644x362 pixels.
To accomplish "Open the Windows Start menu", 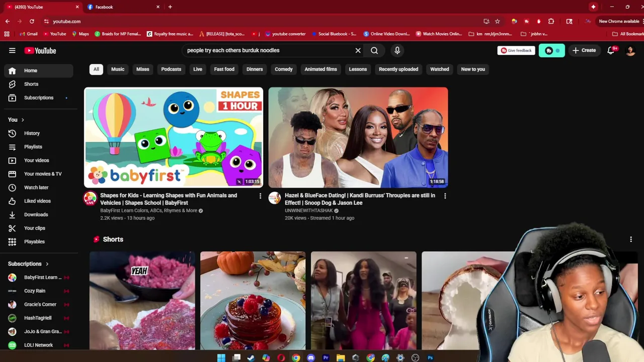I will pyautogui.click(x=221, y=357).
